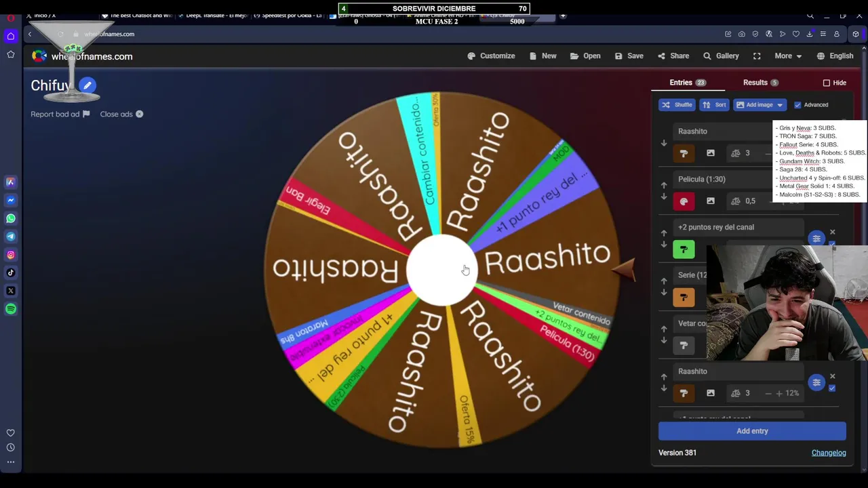868x488 pixels.
Task: Sort the entries alphabetically
Action: tap(714, 105)
